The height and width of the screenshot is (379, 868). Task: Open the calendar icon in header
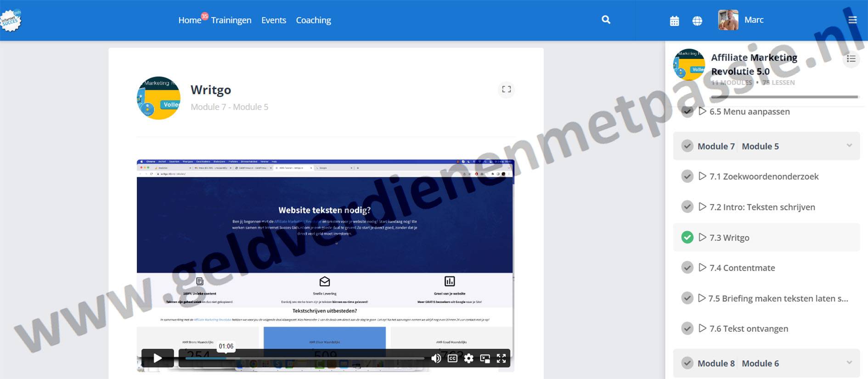pos(674,21)
